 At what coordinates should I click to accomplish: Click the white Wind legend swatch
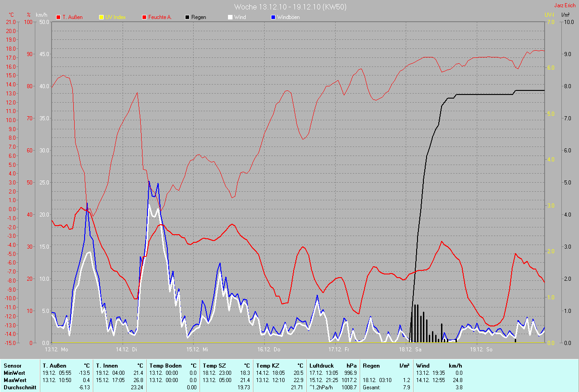[x=230, y=17]
